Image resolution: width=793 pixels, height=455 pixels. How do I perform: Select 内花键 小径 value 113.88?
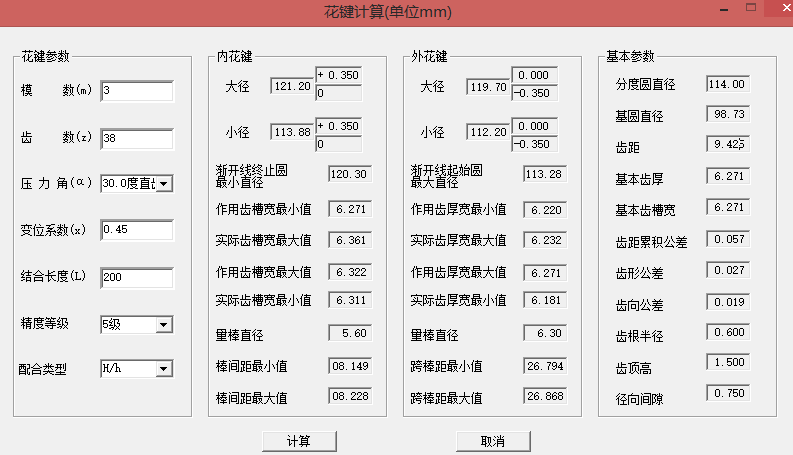tap(292, 132)
